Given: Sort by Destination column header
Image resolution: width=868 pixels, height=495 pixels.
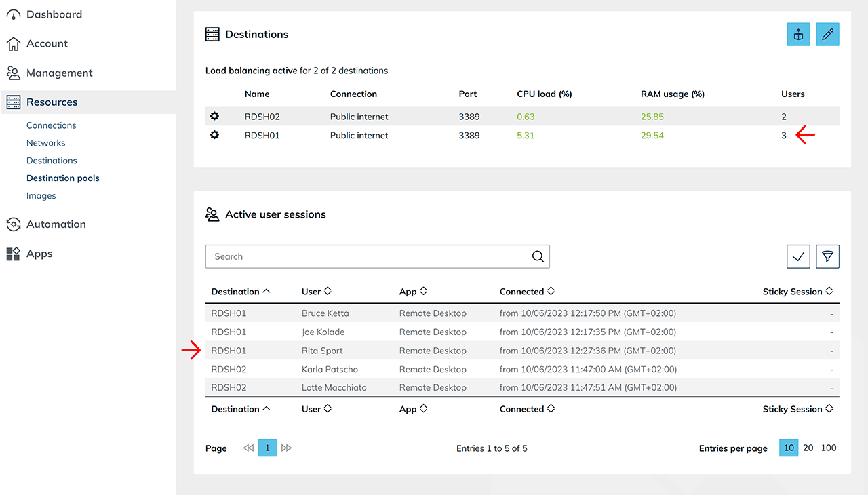Looking at the screenshot, I should pyautogui.click(x=241, y=292).
